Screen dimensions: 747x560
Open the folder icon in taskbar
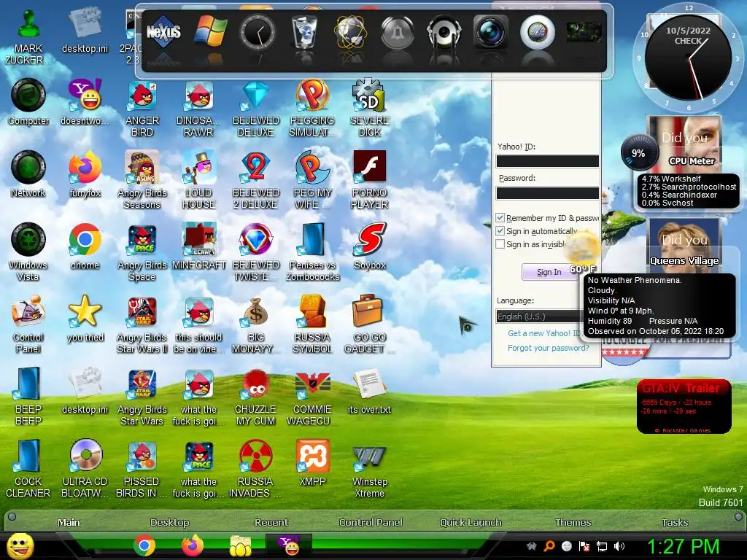[x=241, y=545]
